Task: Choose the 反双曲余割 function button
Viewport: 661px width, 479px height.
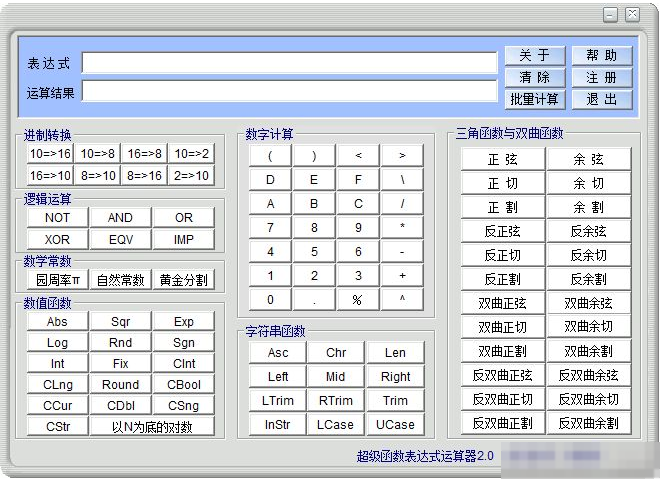Action: [588, 424]
